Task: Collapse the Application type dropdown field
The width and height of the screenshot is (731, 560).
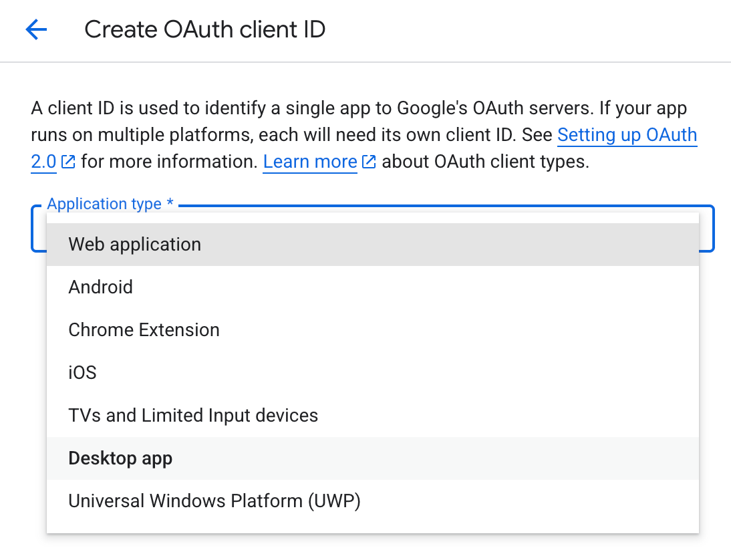Action: coord(706,229)
